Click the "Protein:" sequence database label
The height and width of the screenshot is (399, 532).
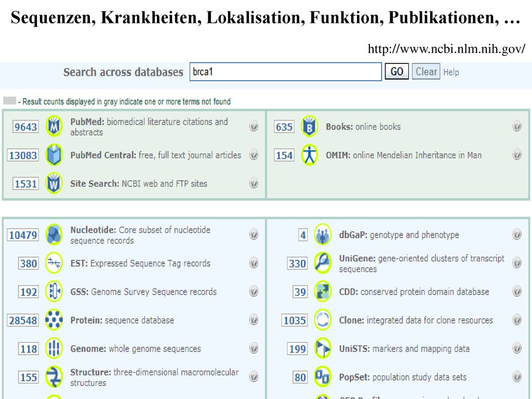(x=86, y=320)
